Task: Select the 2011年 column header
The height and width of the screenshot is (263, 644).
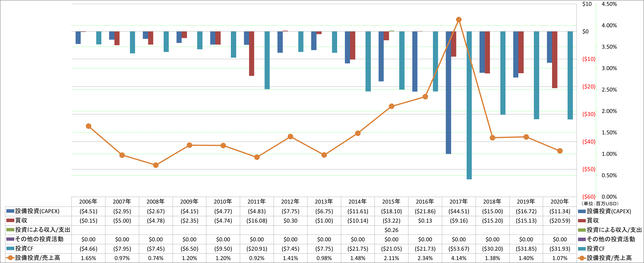Action: [x=257, y=201]
